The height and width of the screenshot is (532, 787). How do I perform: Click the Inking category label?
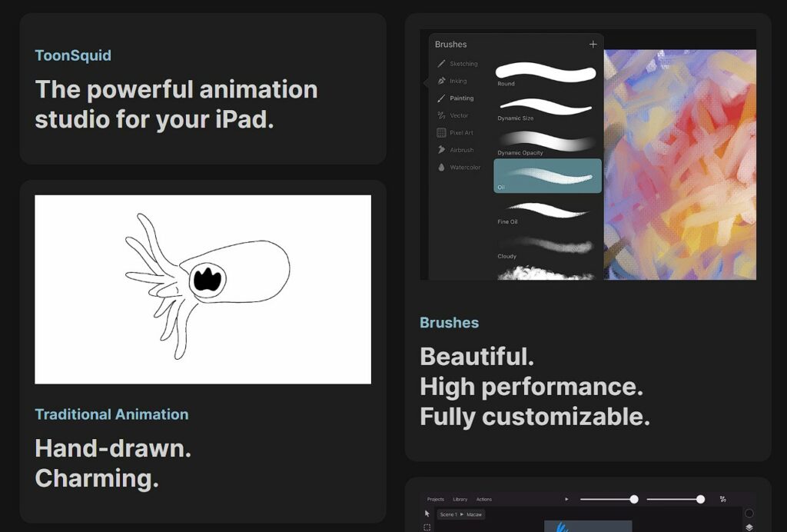[458, 81]
